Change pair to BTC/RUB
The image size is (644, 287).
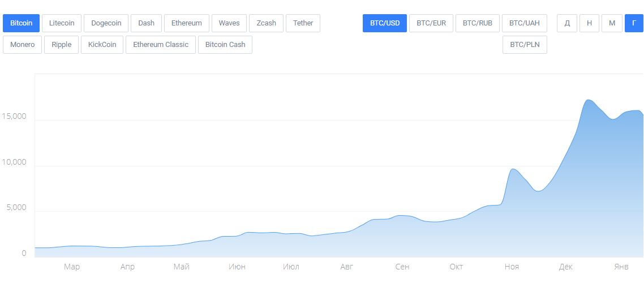point(477,23)
